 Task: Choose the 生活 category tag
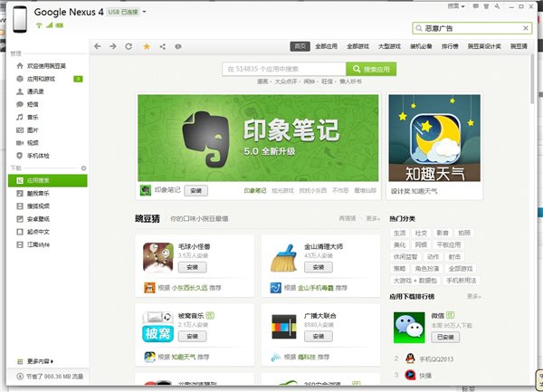[x=400, y=233]
